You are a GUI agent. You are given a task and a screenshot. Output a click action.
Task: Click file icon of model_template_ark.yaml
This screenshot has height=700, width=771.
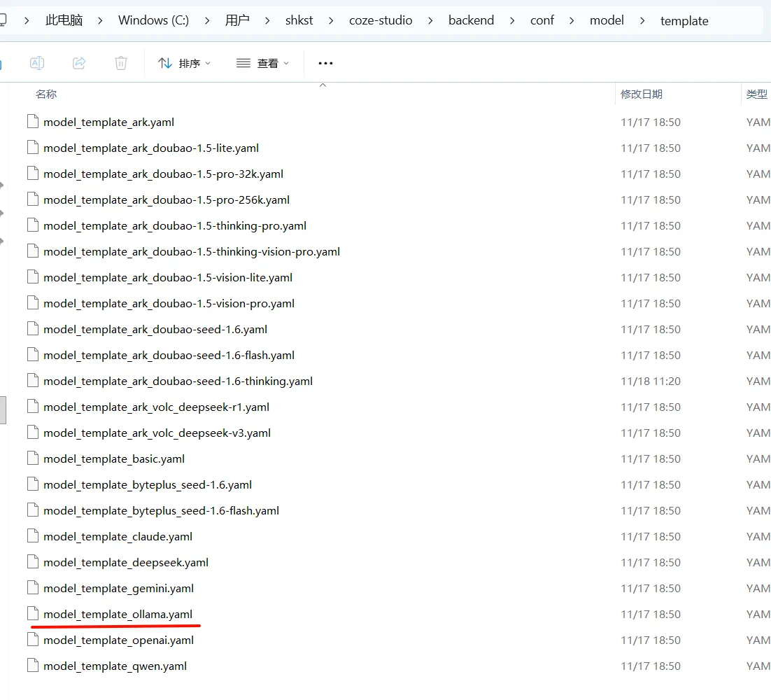click(x=33, y=121)
